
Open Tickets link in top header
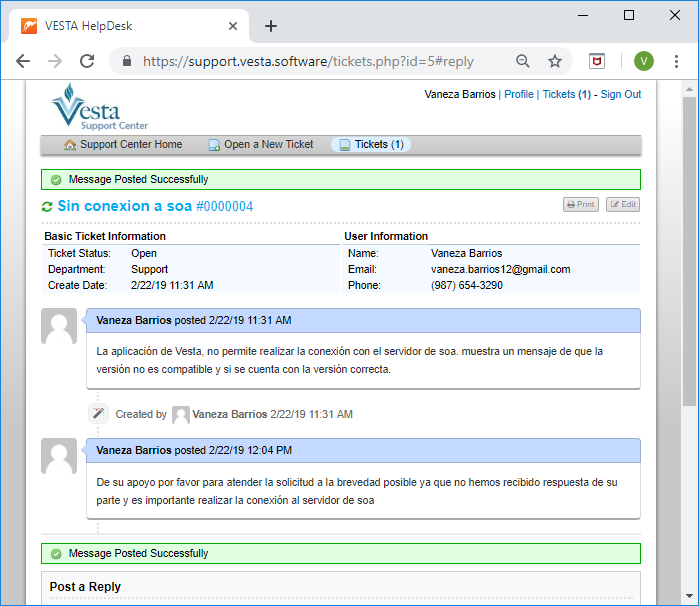(558, 94)
